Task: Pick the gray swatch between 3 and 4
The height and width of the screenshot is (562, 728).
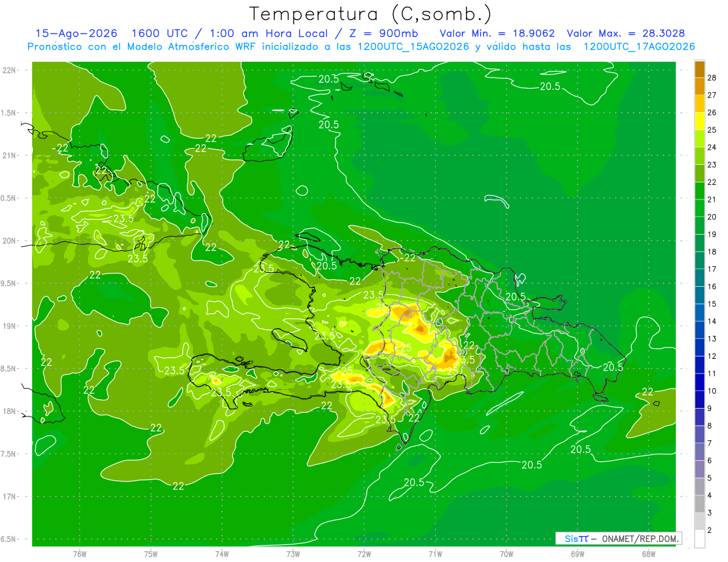Action: point(699,504)
